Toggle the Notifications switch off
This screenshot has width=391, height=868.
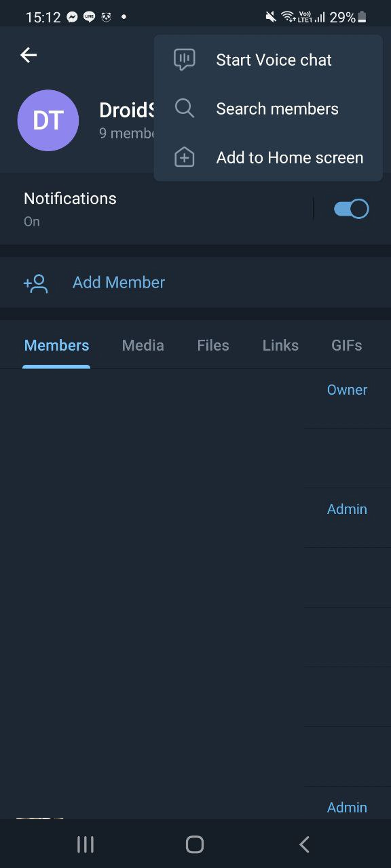[351, 209]
